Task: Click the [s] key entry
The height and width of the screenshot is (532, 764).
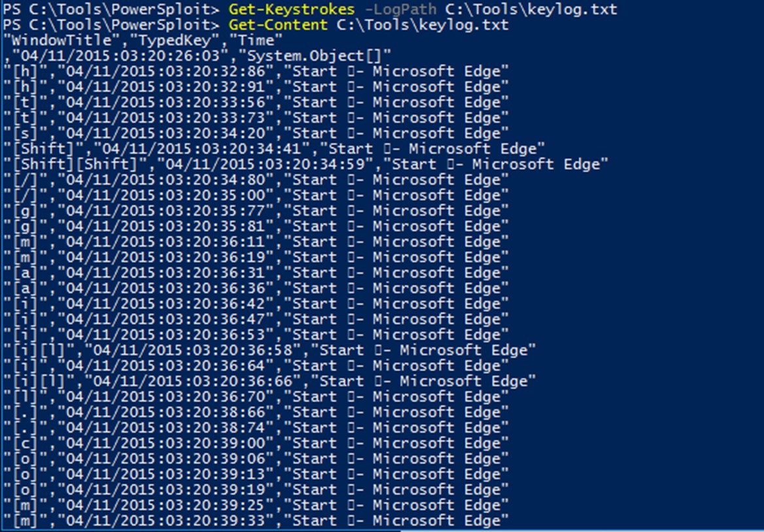Action: (25, 133)
